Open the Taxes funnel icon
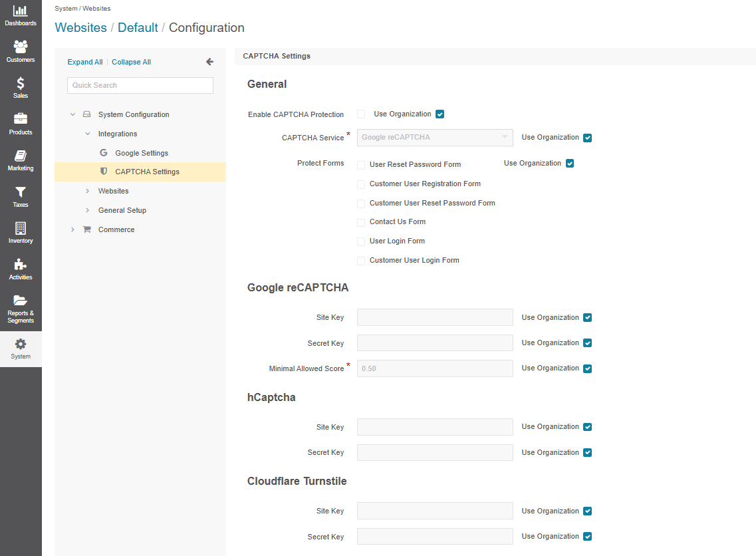756x556 pixels. (21, 192)
